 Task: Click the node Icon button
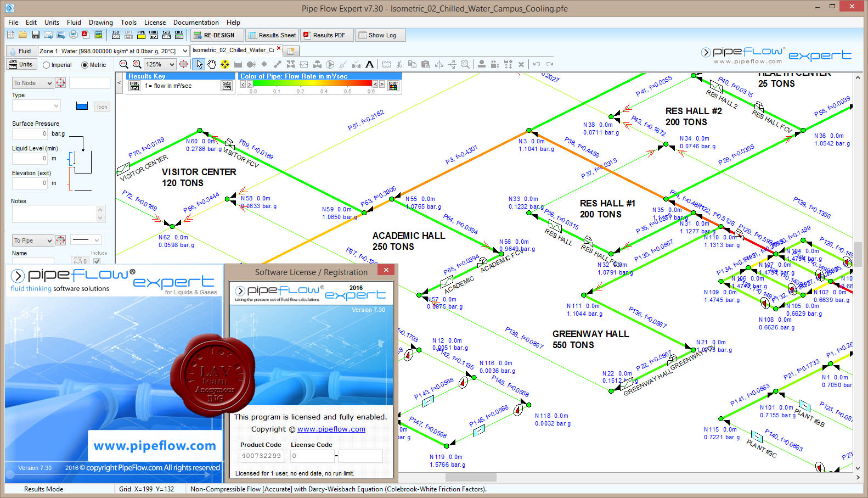102,107
